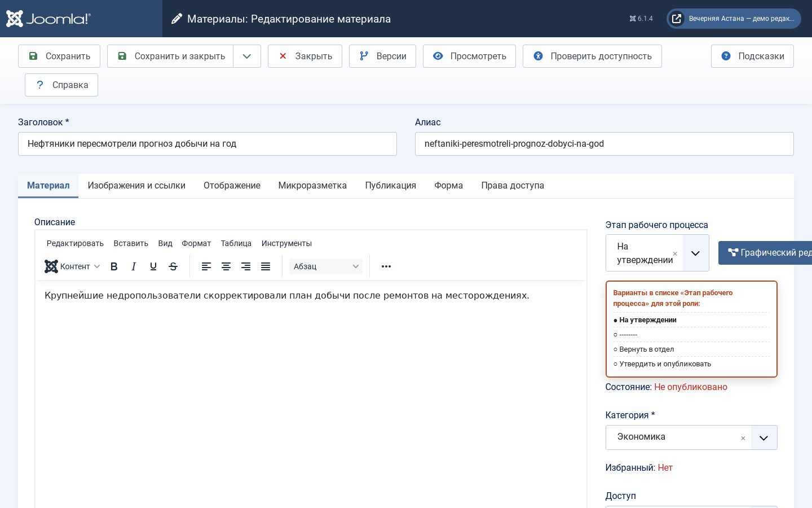
Task: Expand the Save and Close dropdown arrow
Action: [247, 56]
